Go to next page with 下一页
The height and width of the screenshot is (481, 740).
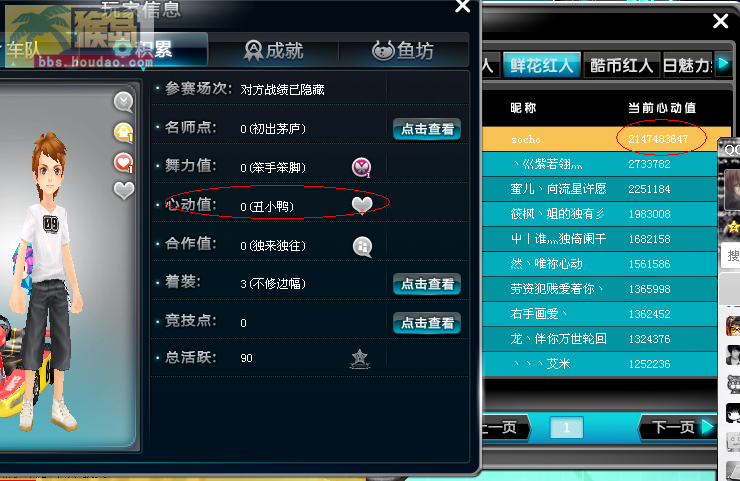[x=677, y=427]
